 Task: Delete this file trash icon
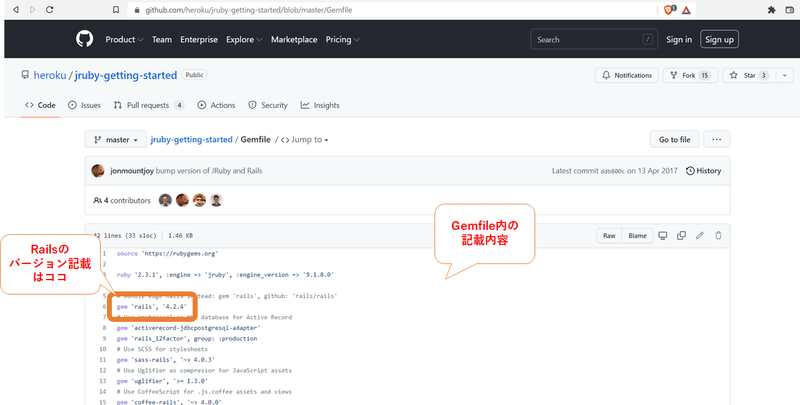(x=718, y=236)
